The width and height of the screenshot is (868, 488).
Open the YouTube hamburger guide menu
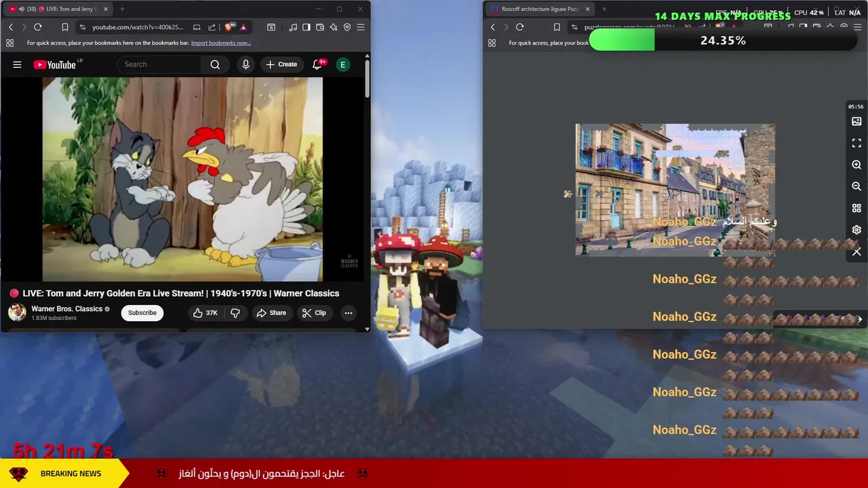17,64
